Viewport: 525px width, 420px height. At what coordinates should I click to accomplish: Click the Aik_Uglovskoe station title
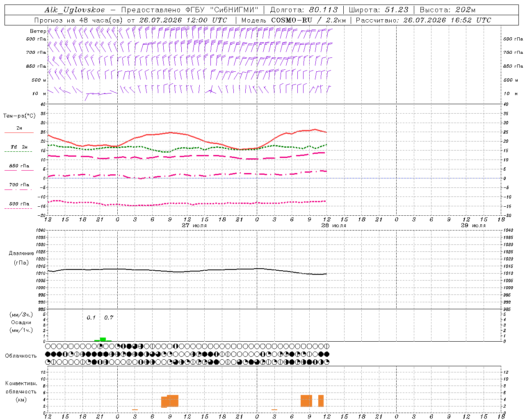pyautogui.click(x=75, y=10)
